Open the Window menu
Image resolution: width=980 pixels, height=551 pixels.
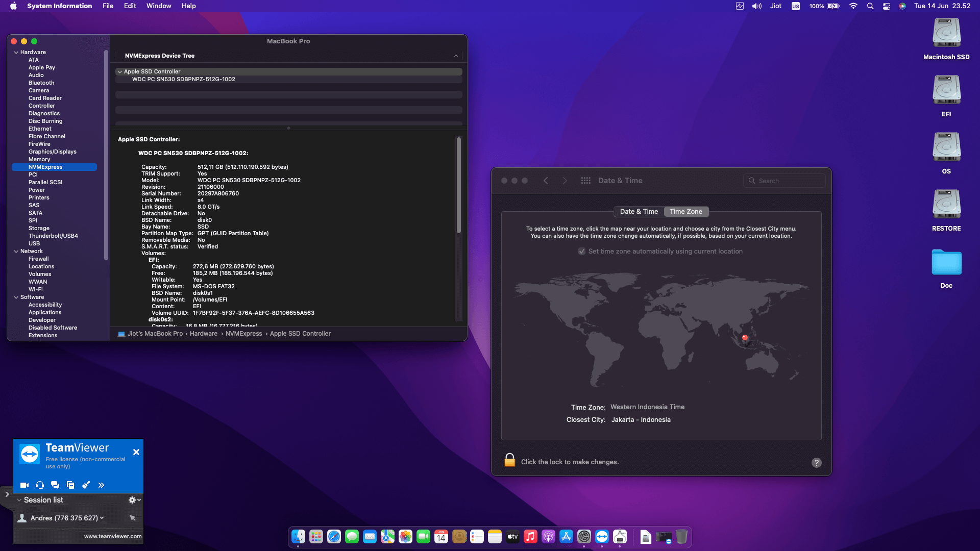tap(159, 6)
